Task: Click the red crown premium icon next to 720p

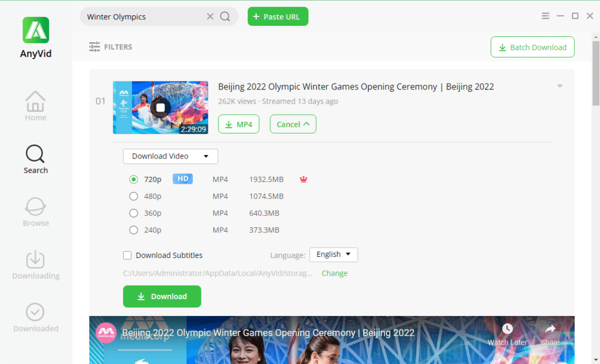Action: (304, 179)
